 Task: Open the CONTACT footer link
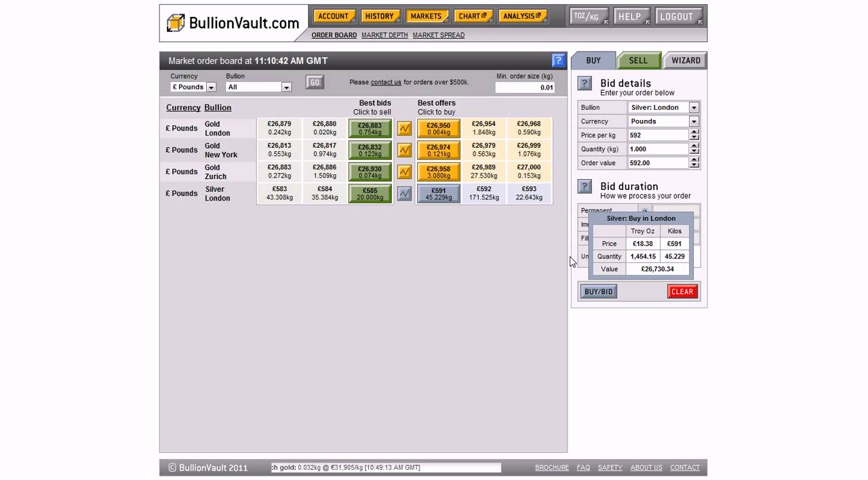(685, 468)
